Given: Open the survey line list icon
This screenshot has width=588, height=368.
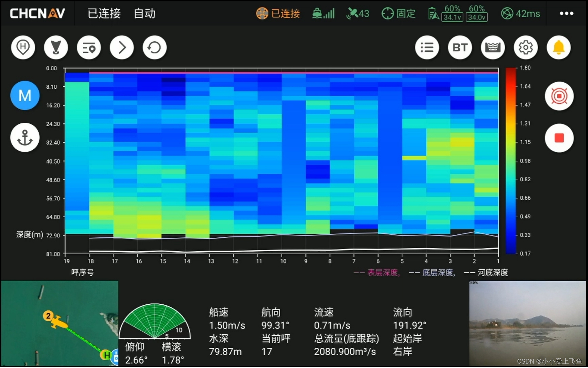Looking at the screenshot, I should click(x=89, y=48).
